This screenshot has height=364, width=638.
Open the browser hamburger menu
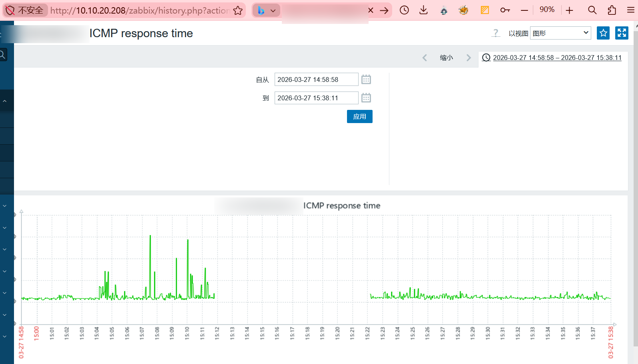(631, 10)
